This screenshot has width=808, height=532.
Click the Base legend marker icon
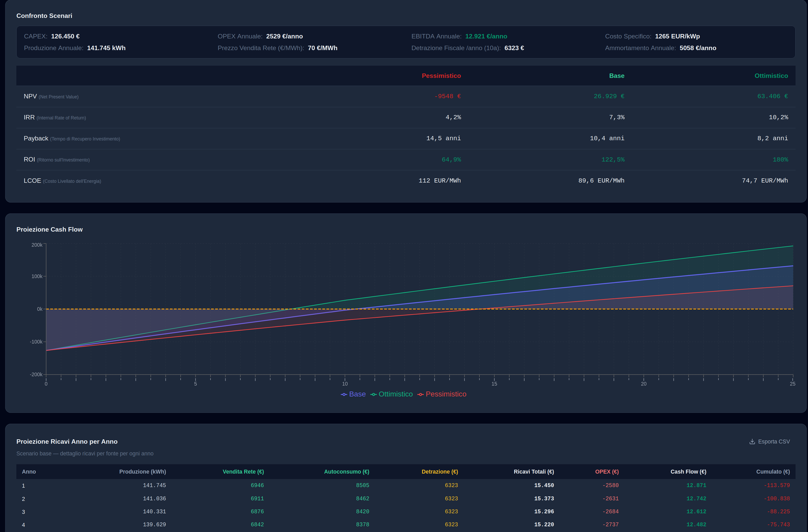(344, 394)
